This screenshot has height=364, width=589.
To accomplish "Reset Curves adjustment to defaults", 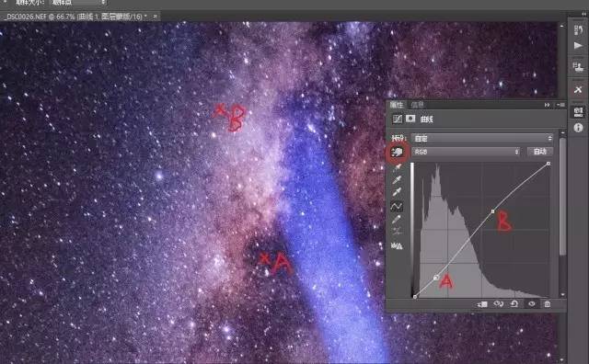I will point(514,304).
